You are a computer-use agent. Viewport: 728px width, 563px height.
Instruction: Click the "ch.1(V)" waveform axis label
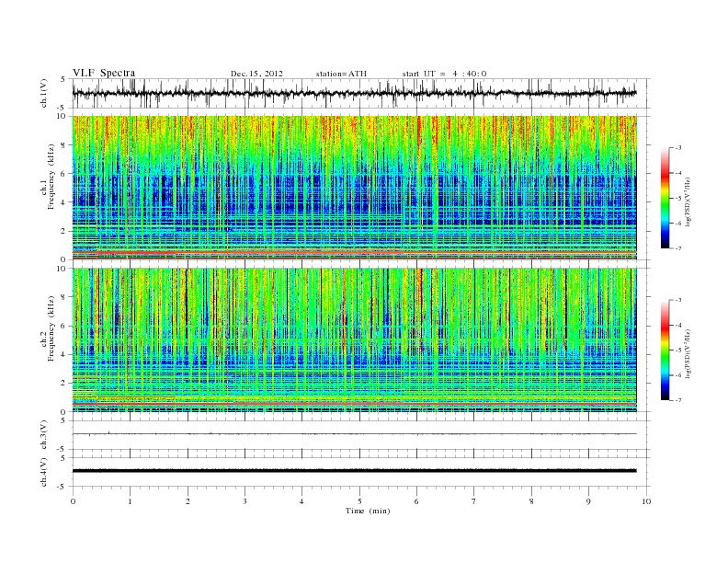point(44,93)
